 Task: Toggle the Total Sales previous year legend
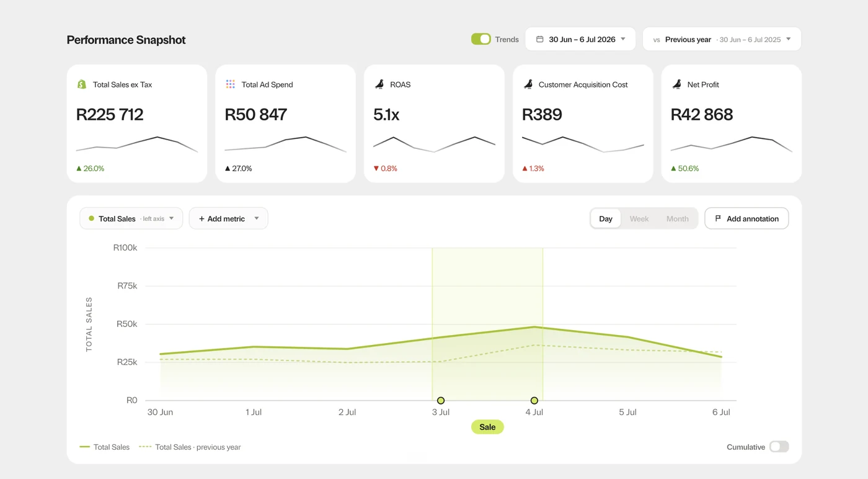190,447
